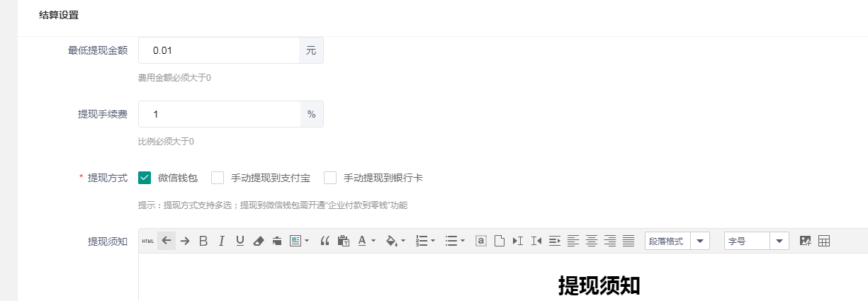Click the hint text 比例必须大于0

(166, 142)
